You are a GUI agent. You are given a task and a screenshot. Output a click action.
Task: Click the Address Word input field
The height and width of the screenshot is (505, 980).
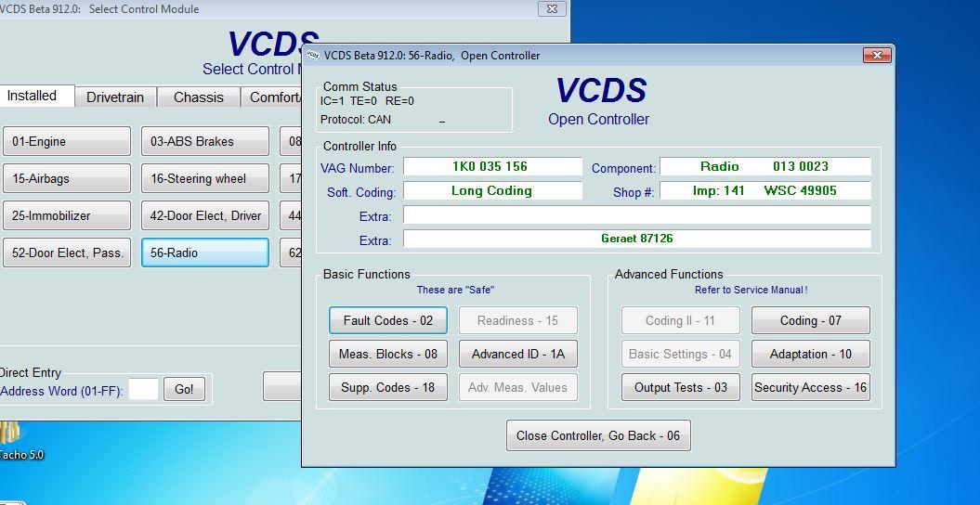(143, 390)
